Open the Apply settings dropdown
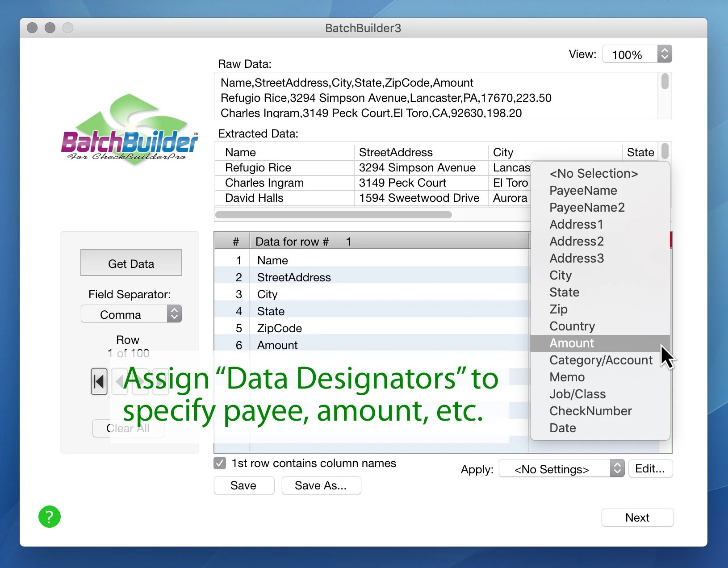 (x=561, y=468)
